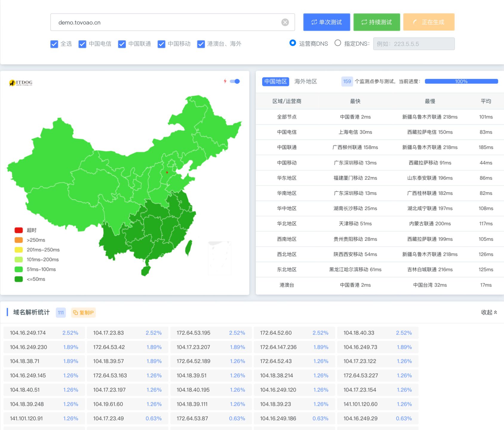Image resolution: width=504 pixels, height=430 pixels.
Task: Click the 159 monitoring point badge
Action: click(x=347, y=81)
